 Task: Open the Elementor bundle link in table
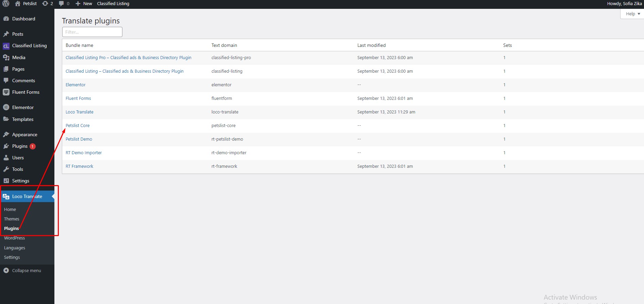75,85
